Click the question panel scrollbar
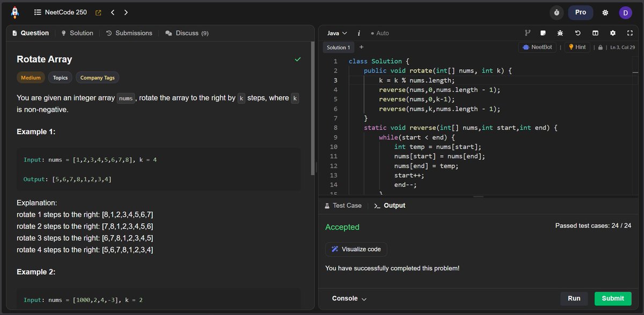 [313, 107]
